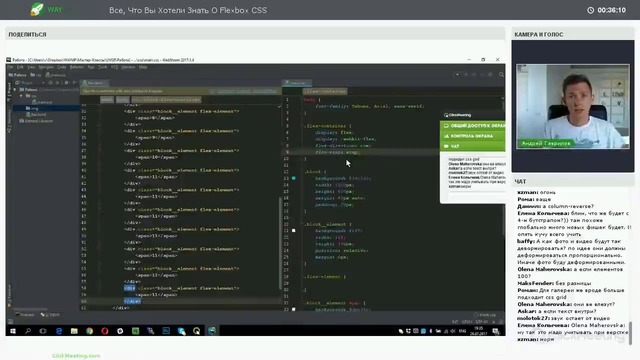Open the Event Log in status bar
Image resolution: width=640 pixels, height=360 pixels.
tap(485, 315)
